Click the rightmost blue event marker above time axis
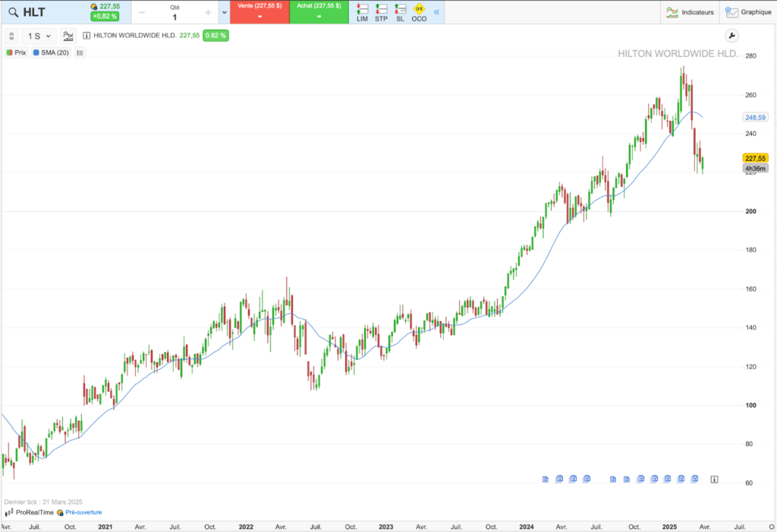 click(695, 478)
